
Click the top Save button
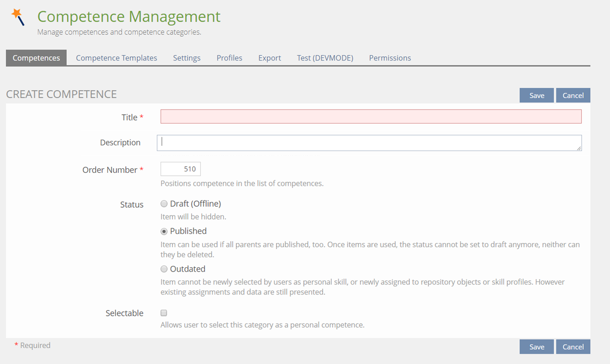coord(536,95)
